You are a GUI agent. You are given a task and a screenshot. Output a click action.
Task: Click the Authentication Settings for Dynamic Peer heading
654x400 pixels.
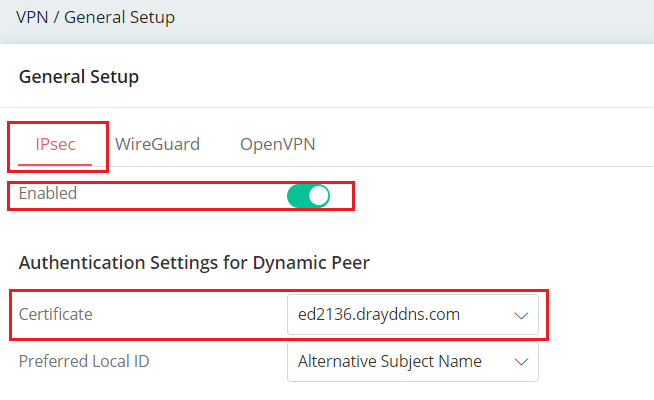(x=194, y=264)
